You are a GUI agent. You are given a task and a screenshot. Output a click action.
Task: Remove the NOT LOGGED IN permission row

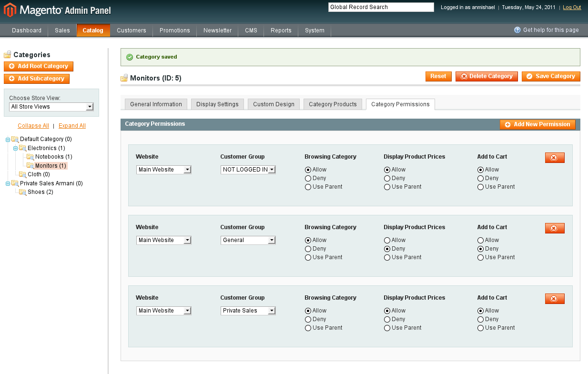(x=555, y=158)
